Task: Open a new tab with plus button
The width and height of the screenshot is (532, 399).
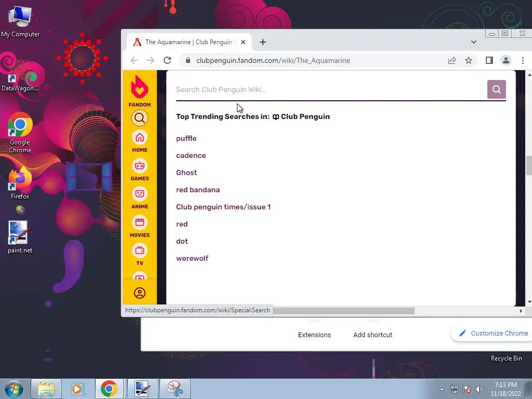Action: tap(262, 42)
